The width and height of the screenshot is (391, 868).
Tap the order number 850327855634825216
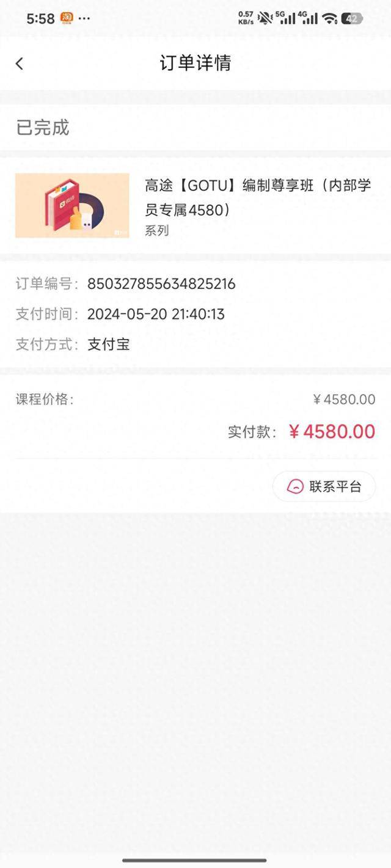pos(161,283)
